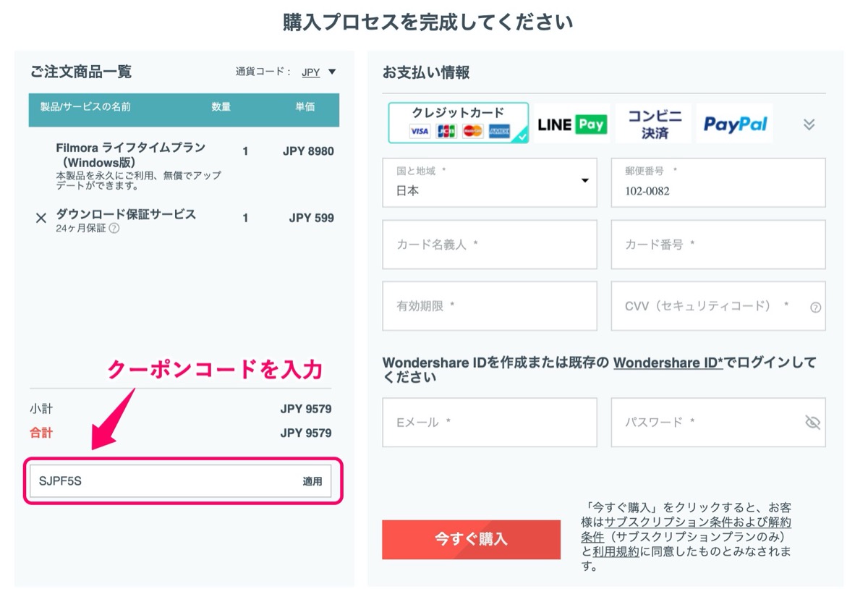Click the 有効期限 expiry field
Viewport: 868px width, 589px height.
[490, 306]
